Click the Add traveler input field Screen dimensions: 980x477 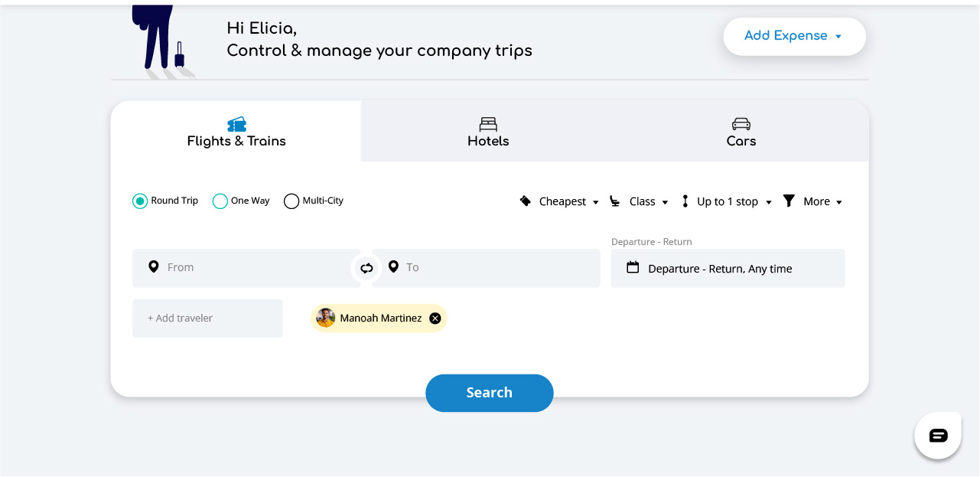(207, 318)
